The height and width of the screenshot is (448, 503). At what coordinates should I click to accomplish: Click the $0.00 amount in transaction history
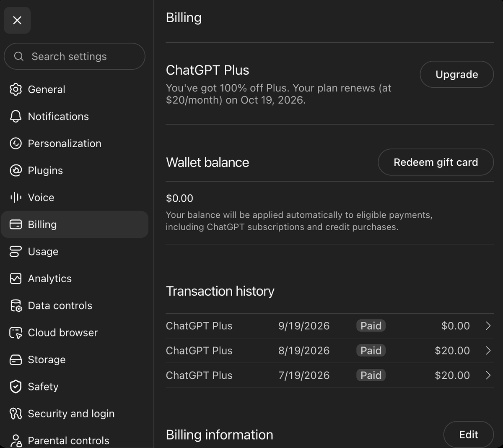click(x=456, y=326)
